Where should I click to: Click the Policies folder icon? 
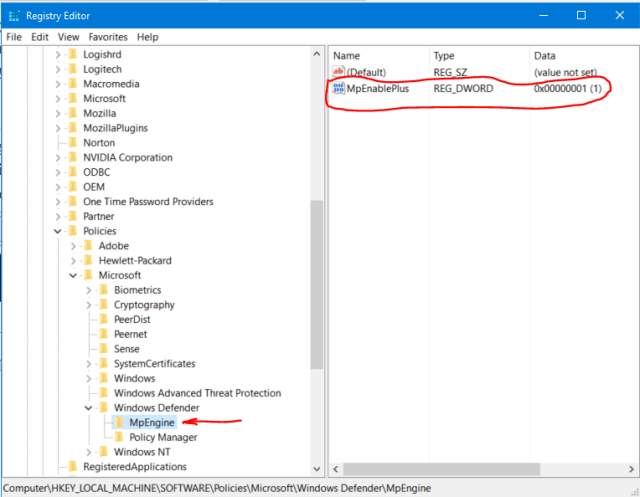pyautogui.click(x=73, y=231)
